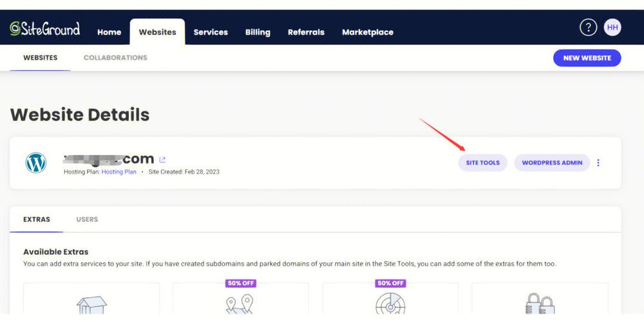644x322 pixels.
Task: Click the SiteGround logo
Action: click(x=45, y=29)
